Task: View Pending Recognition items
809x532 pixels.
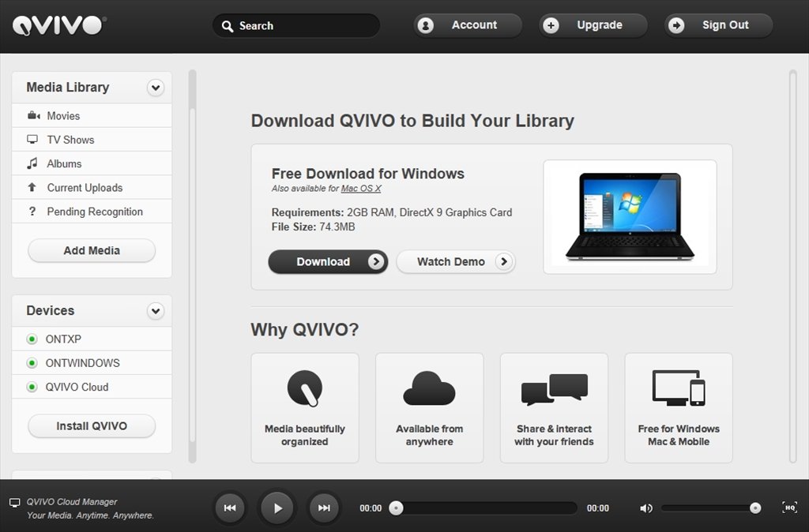Action: 92,212
